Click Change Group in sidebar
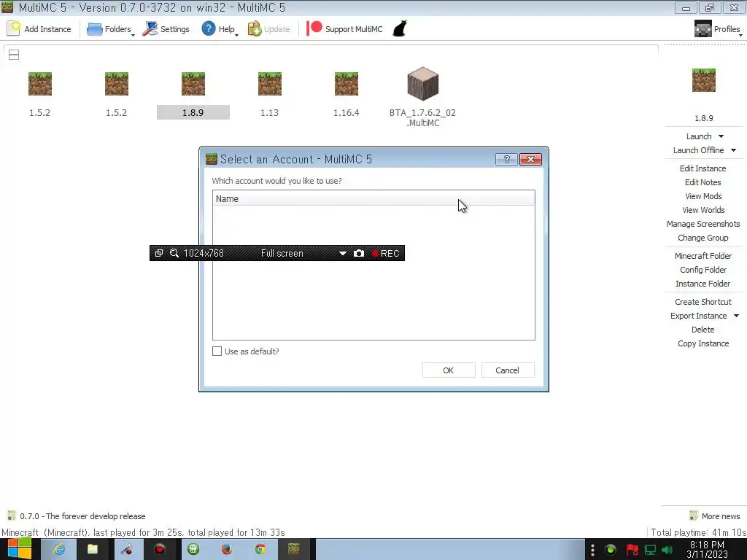Image resolution: width=747 pixels, height=560 pixels. [x=703, y=238]
